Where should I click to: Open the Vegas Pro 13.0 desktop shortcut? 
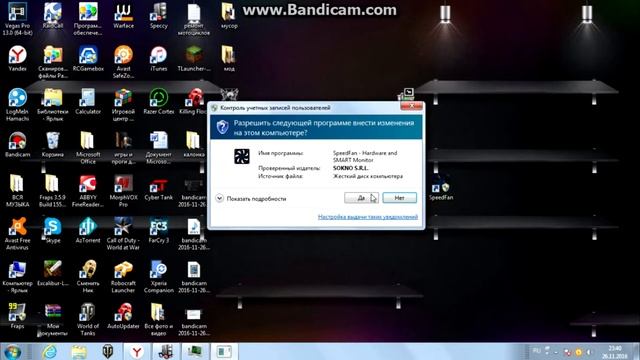point(17,18)
